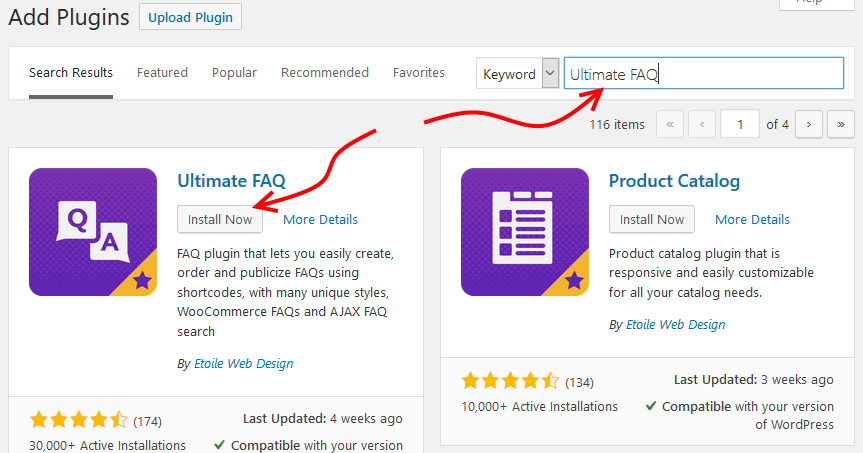Click the 'of 4' page total text
The width and height of the screenshot is (863, 453).
pyautogui.click(x=777, y=124)
